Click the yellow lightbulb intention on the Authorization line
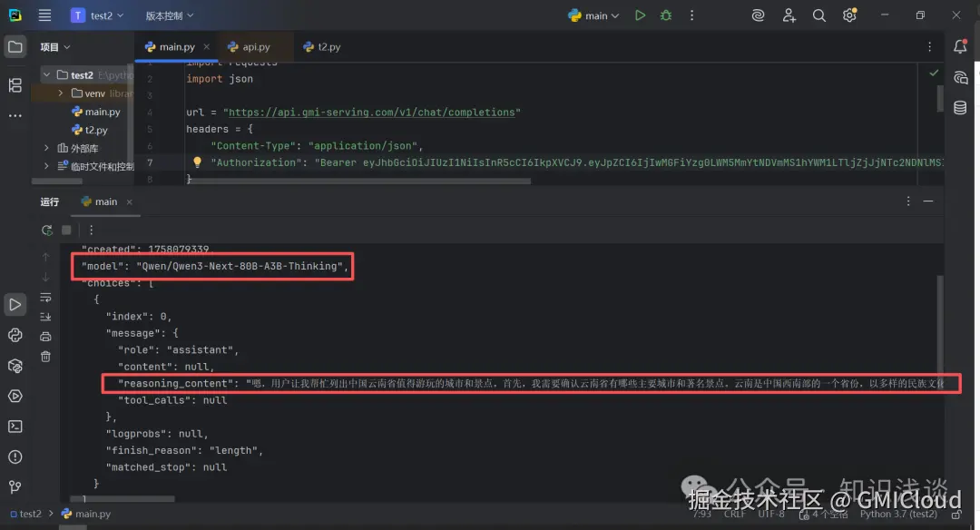The width and height of the screenshot is (980, 530). [x=198, y=162]
